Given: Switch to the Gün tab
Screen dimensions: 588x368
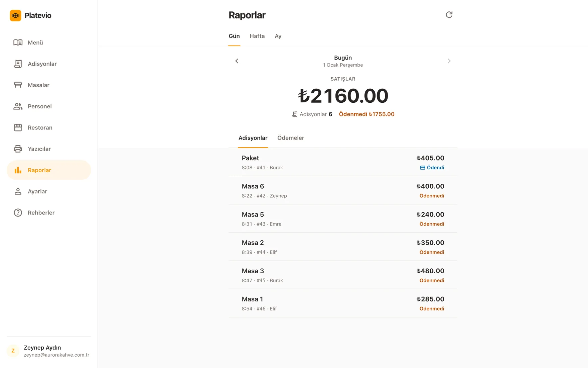Looking at the screenshot, I should click(234, 36).
